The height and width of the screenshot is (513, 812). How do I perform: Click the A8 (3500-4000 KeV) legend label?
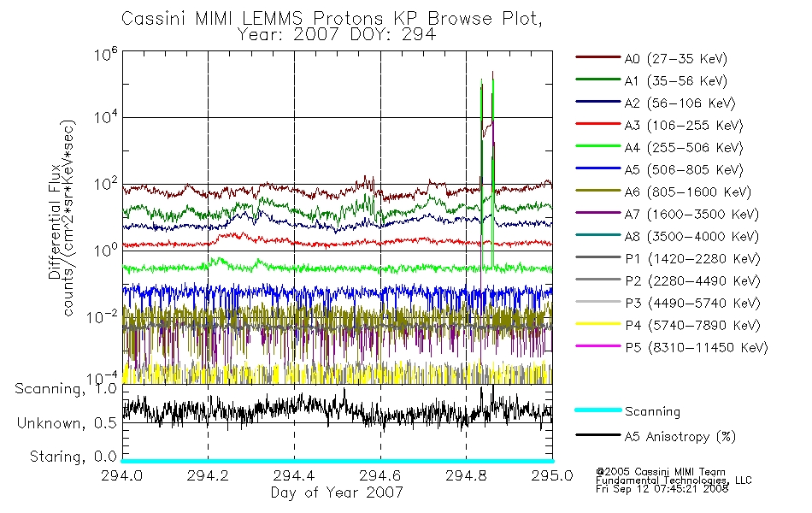tap(691, 238)
